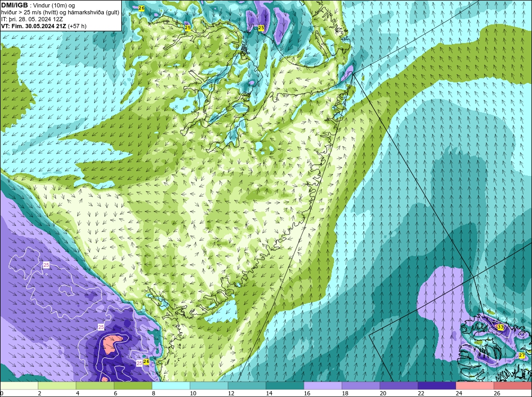Viewport: 532px width, 397px height.
Task: Click the "DMI/IGB" title text
Action: [14, 5]
